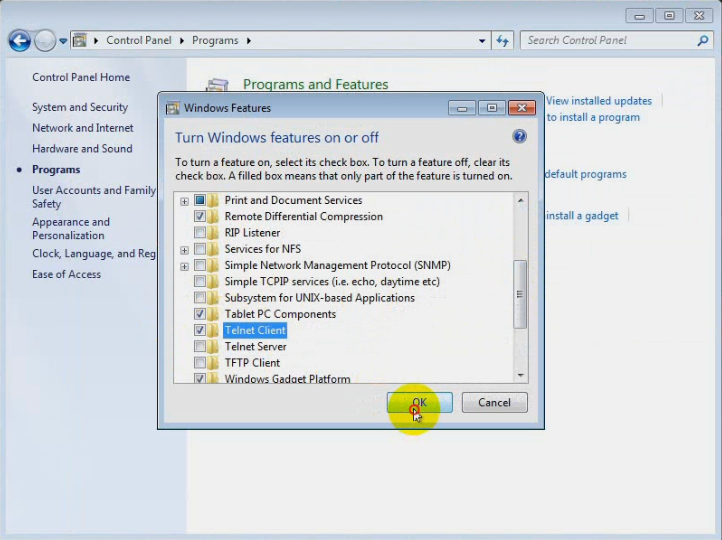This screenshot has width=722, height=540.
Task: Open User Accounts and Family Safety
Action: pyautogui.click(x=94, y=197)
